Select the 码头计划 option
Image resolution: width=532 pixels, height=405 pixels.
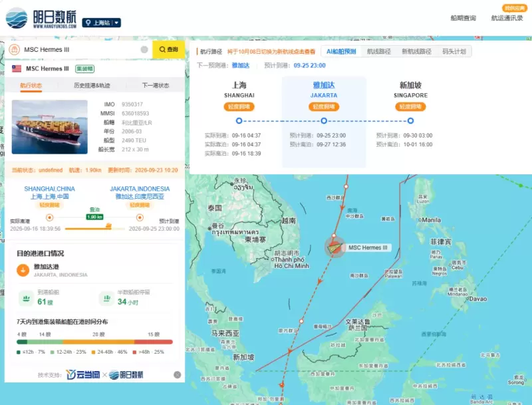point(454,52)
